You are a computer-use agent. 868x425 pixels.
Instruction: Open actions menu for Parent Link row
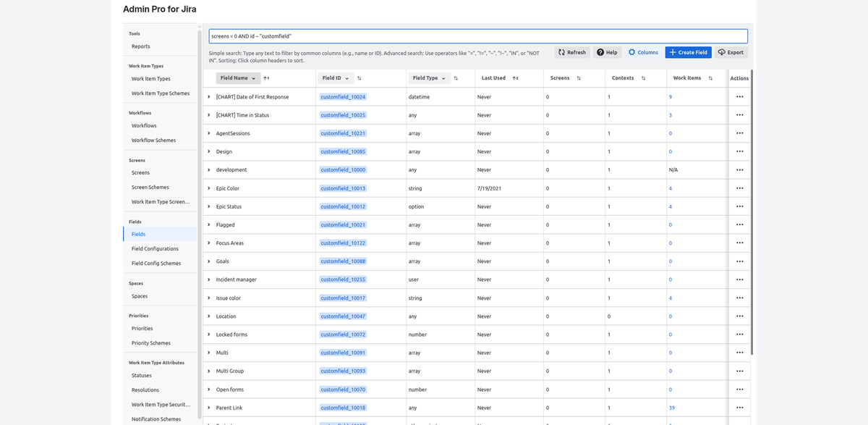[739, 408]
